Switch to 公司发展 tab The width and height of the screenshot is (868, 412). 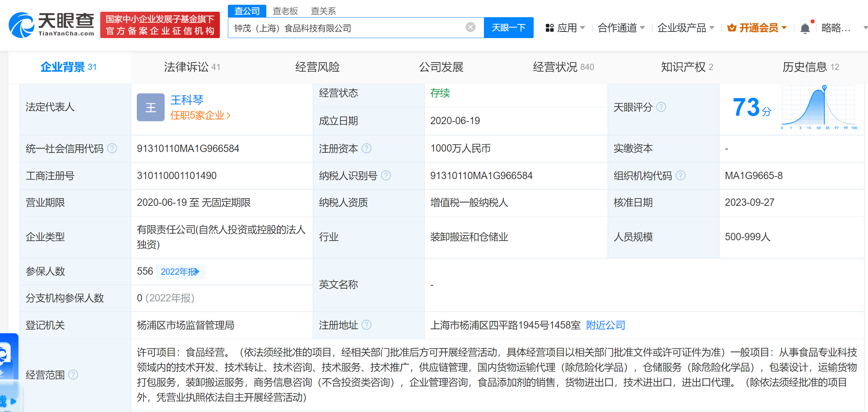click(x=441, y=67)
